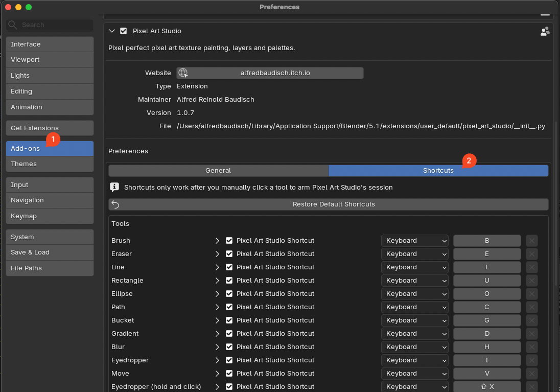Select the Shortcuts preferences tab
The image size is (560, 392).
438,171
